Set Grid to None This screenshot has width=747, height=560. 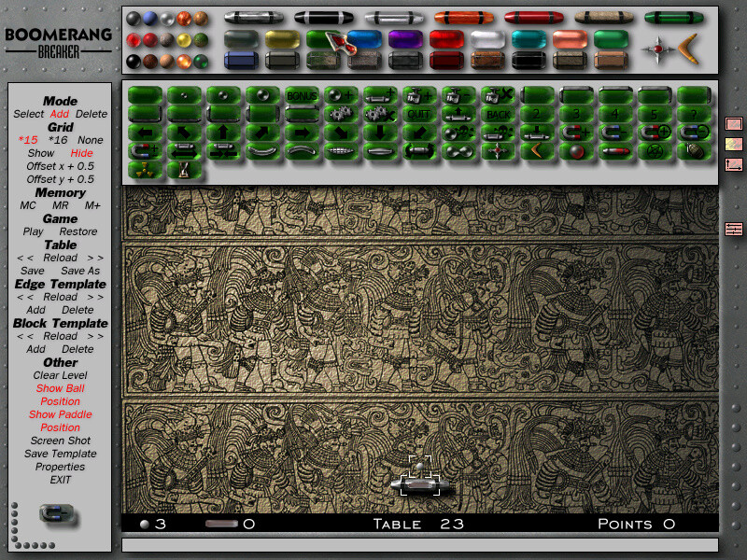point(91,140)
